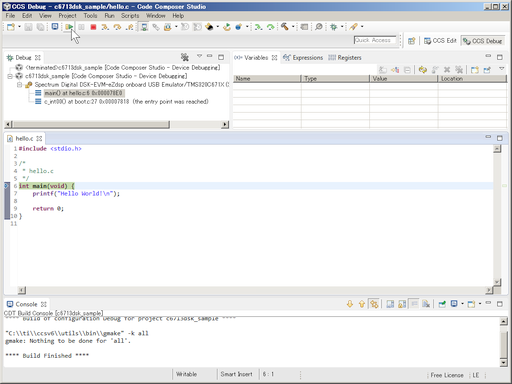Open the Open Console dropdown arrow

click(480, 304)
